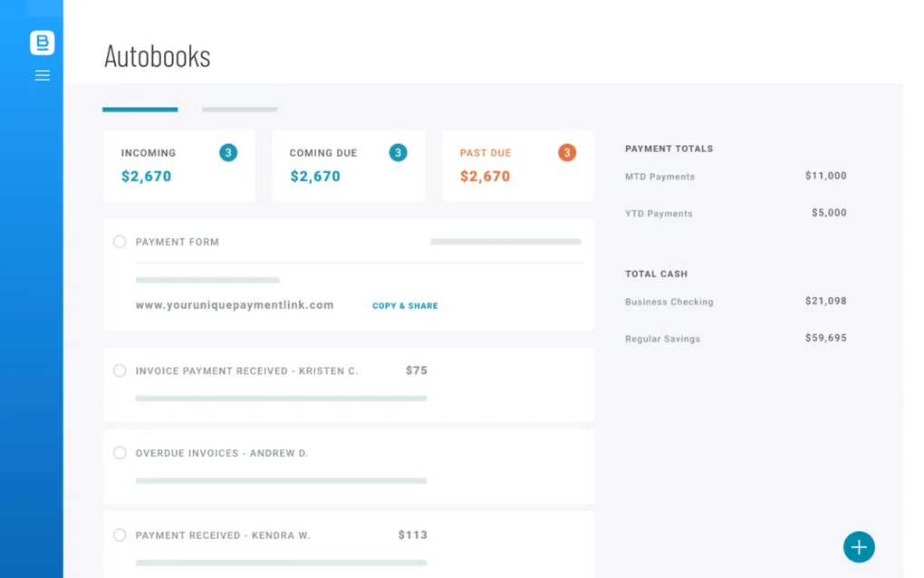Click the Copy & Share link
The height and width of the screenshot is (578, 924).
point(405,306)
